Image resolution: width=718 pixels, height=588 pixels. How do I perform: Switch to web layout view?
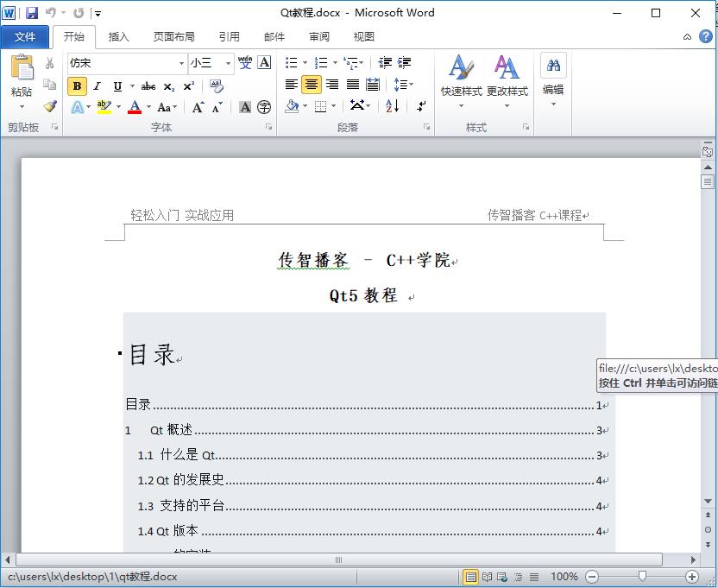point(502,577)
